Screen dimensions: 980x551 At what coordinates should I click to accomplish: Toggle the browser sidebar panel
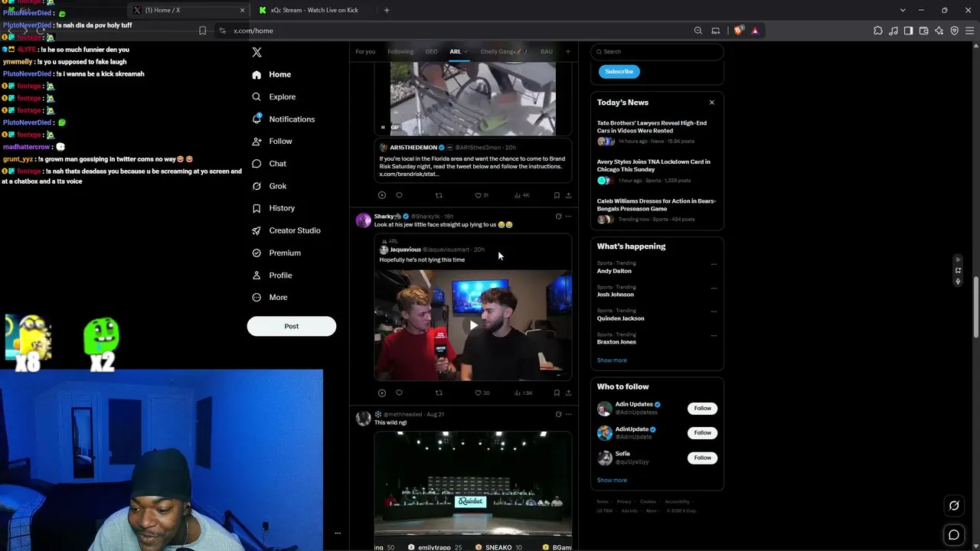[x=909, y=31]
